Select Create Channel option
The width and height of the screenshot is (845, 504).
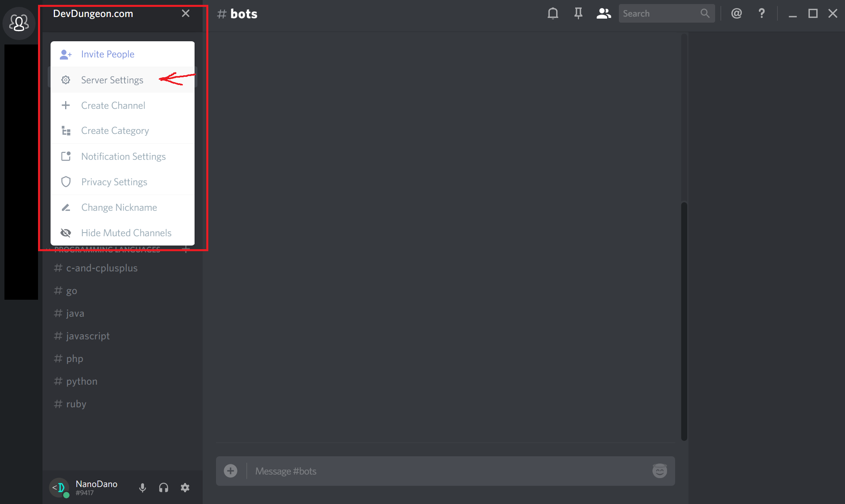tap(113, 105)
